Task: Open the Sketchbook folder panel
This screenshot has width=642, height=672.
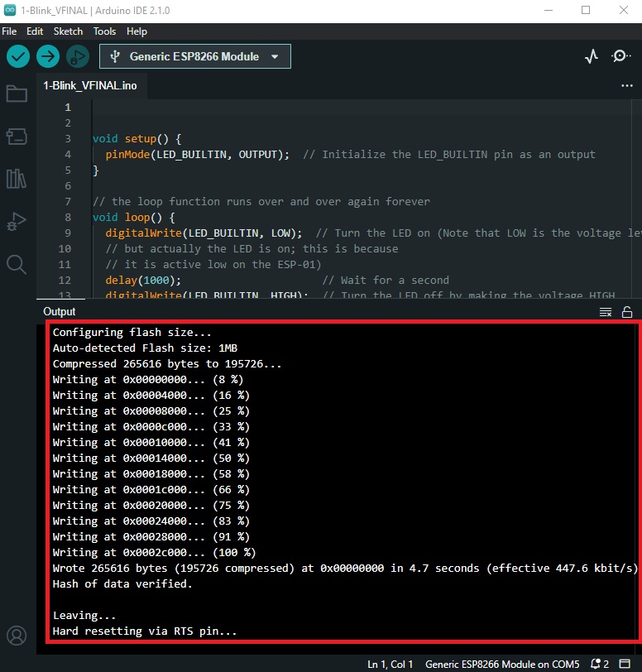Action: (x=17, y=94)
